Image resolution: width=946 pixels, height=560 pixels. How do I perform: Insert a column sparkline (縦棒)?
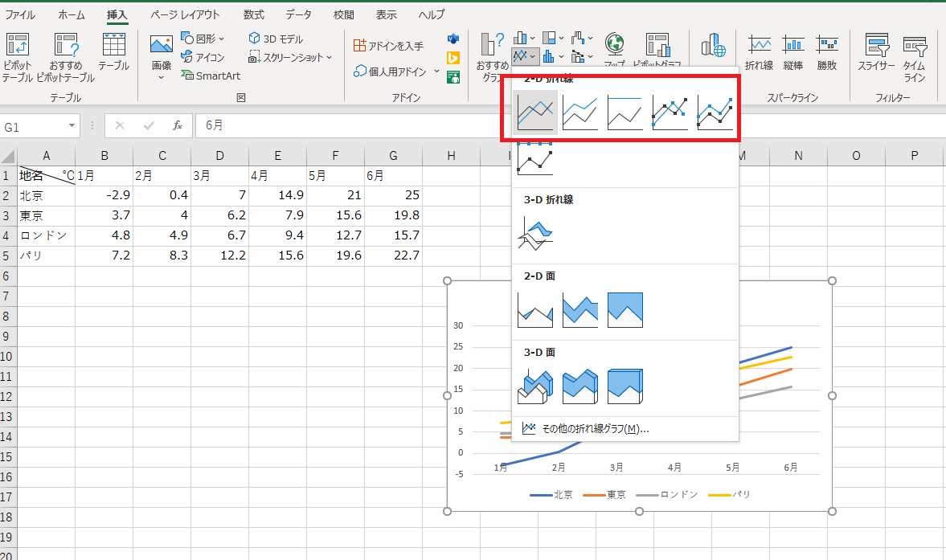pyautogui.click(x=792, y=52)
